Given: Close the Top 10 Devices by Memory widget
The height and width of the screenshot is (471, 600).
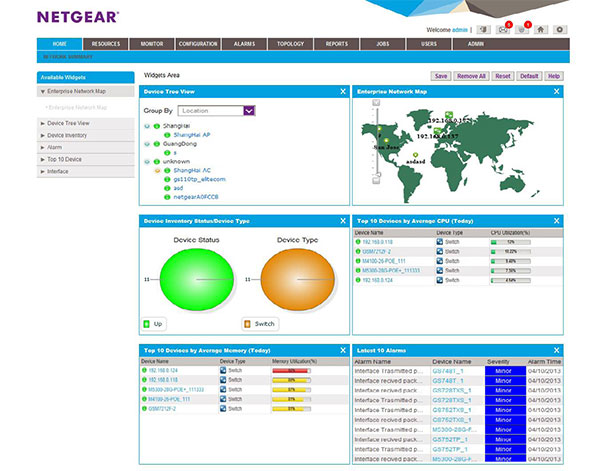Looking at the screenshot, I should pyautogui.click(x=343, y=350).
